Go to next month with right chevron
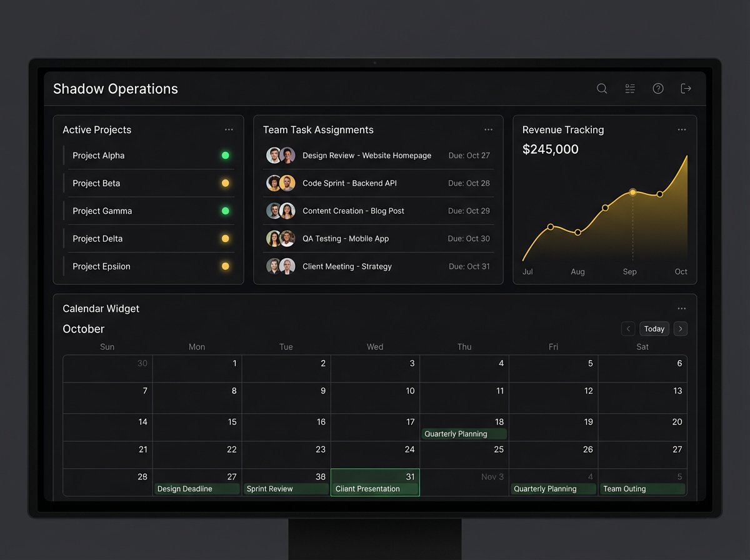Screen dimensions: 750x560 point(681,329)
